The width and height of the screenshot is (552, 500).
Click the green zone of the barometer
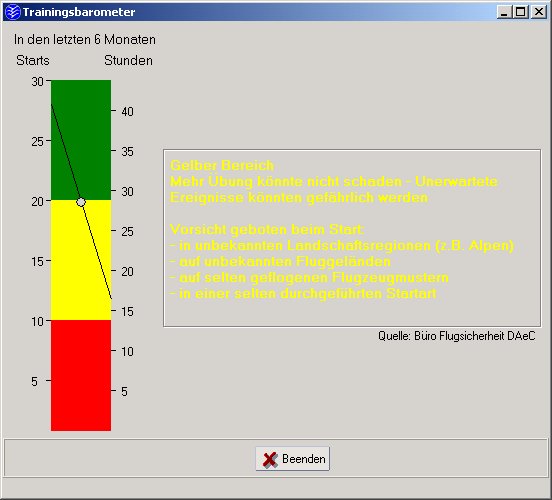pos(81,140)
